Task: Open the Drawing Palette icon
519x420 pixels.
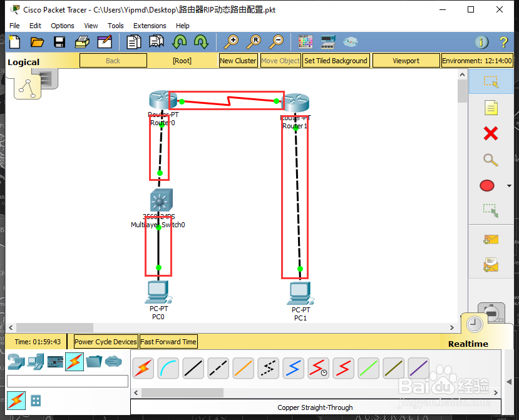Action: [305, 42]
